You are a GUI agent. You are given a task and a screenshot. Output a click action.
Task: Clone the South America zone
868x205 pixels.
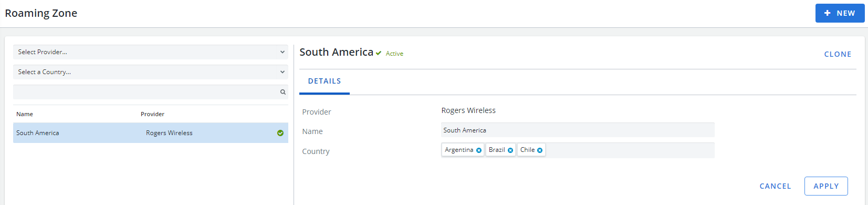(x=838, y=54)
